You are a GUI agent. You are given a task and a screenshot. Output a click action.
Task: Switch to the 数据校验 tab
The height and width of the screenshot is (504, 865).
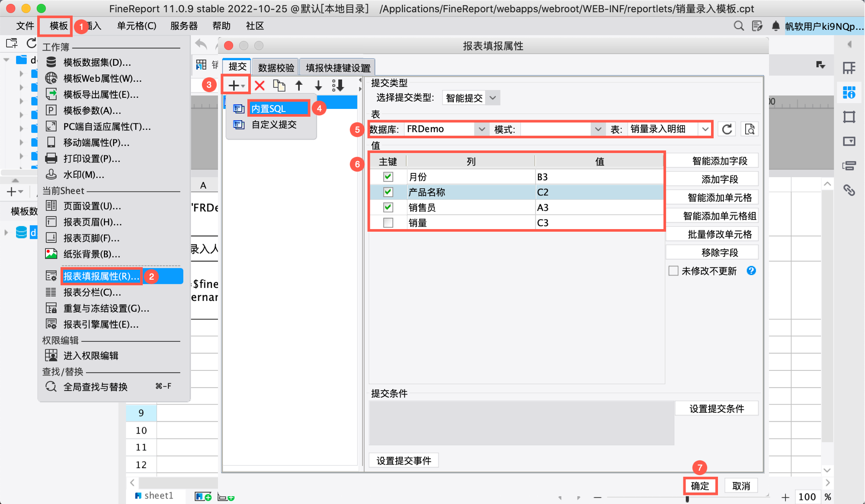point(276,67)
